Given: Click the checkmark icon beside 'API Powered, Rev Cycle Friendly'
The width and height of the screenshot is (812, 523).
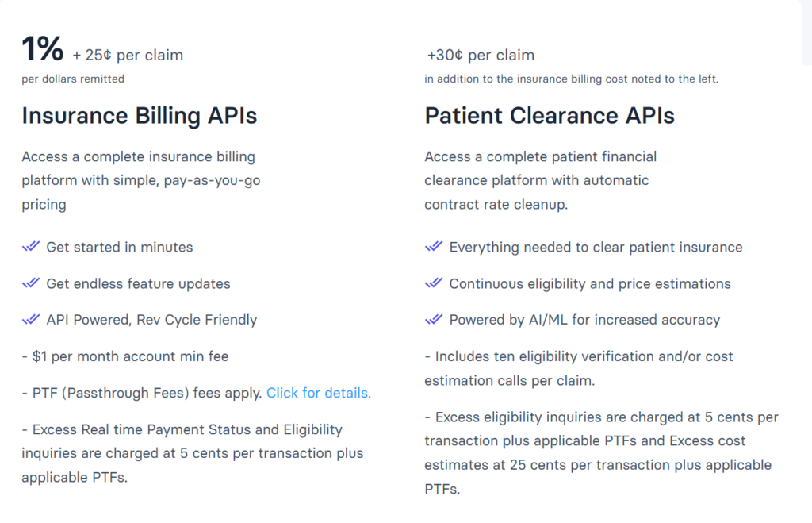Looking at the screenshot, I should [31, 320].
